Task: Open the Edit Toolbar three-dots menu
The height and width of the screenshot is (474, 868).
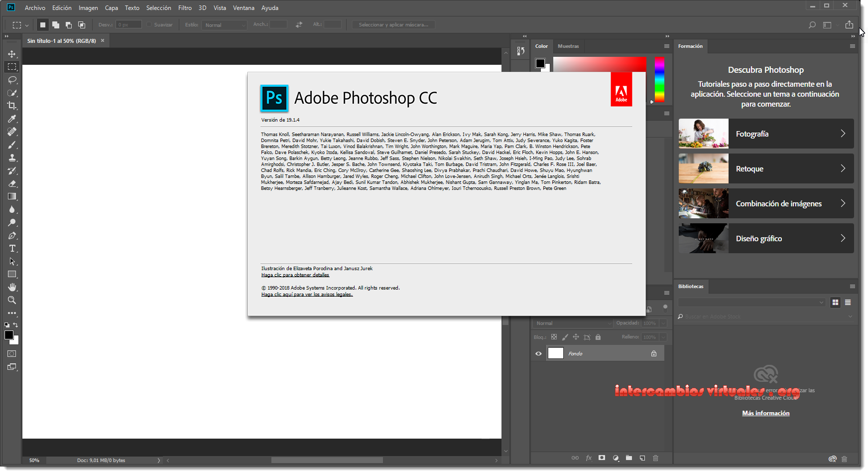Action: point(12,313)
